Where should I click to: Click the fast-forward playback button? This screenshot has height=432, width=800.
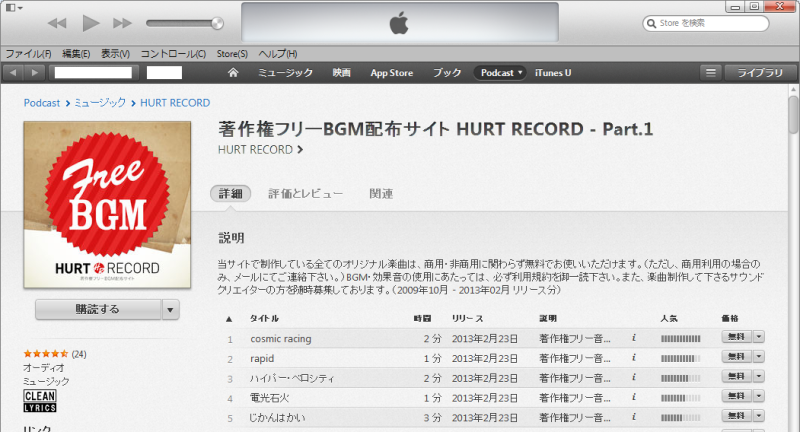click(x=122, y=23)
